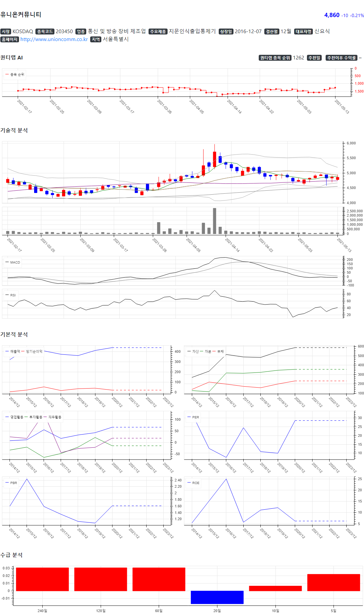Click the red bar above 120일
Screen dimensions: 364x616
tap(101, 579)
